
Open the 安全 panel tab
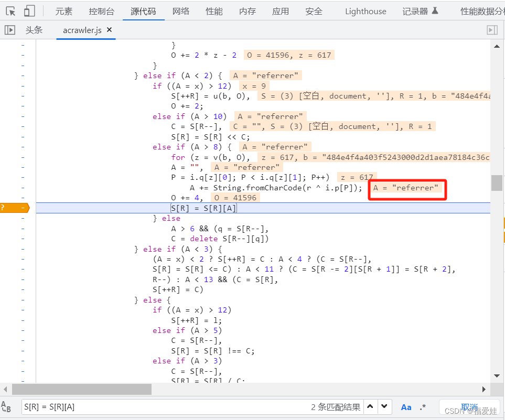point(314,12)
